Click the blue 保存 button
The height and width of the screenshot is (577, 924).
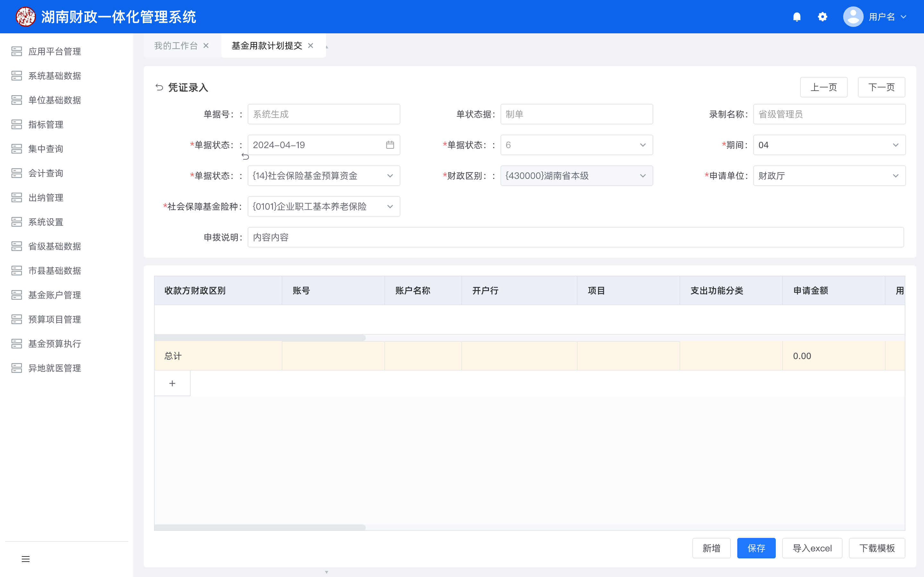756,548
